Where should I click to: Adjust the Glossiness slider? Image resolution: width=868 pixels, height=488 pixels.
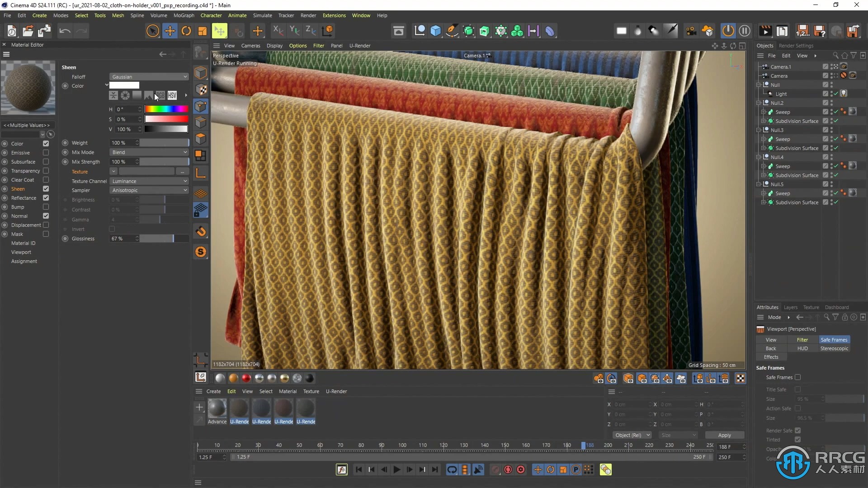(164, 239)
